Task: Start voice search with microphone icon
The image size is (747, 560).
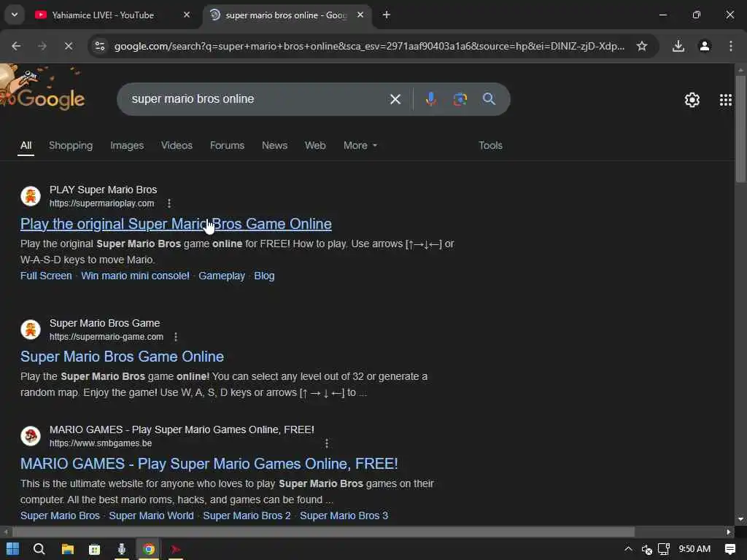Action: tap(430, 99)
